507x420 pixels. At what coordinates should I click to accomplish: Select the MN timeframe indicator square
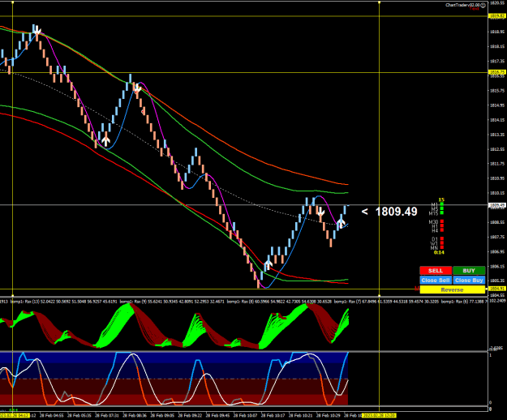coord(441,247)
